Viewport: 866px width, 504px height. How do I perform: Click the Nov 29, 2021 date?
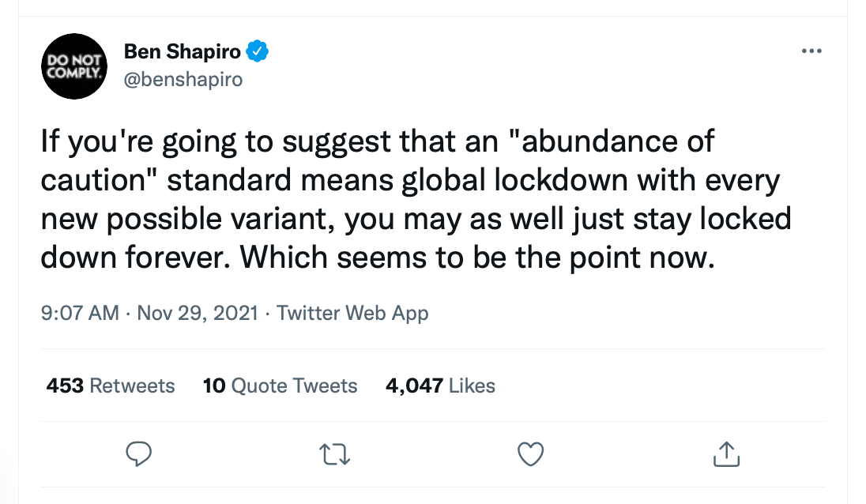[198, 313]
